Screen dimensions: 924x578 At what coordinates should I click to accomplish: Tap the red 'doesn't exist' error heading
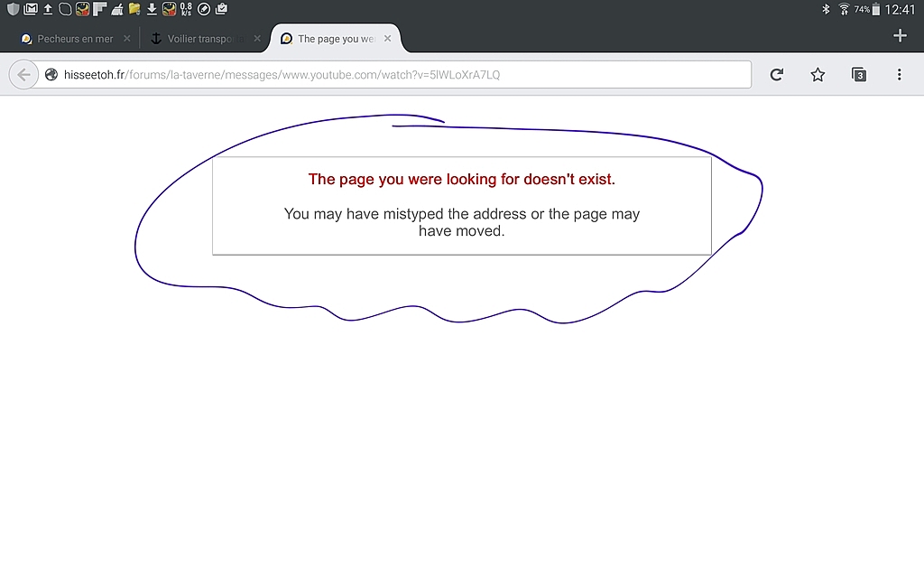coord(461,180)
